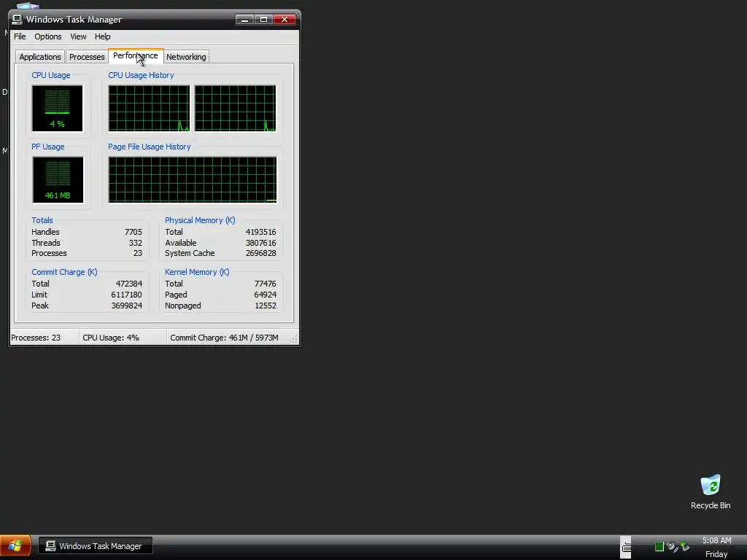Click the Processes count 23 in Totals

tap(138, 253)
